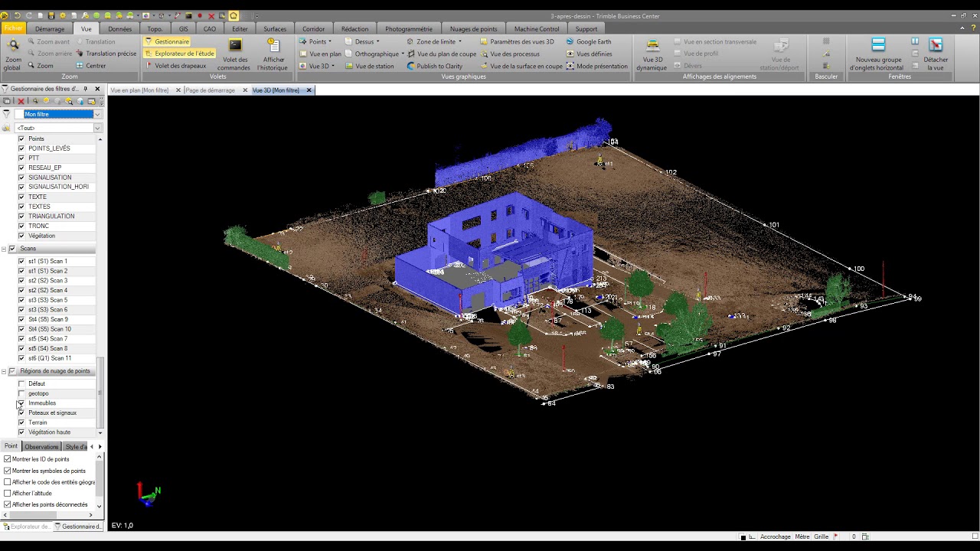
Task: Click the 3D axis orientation gizmo
Action: 149,494
